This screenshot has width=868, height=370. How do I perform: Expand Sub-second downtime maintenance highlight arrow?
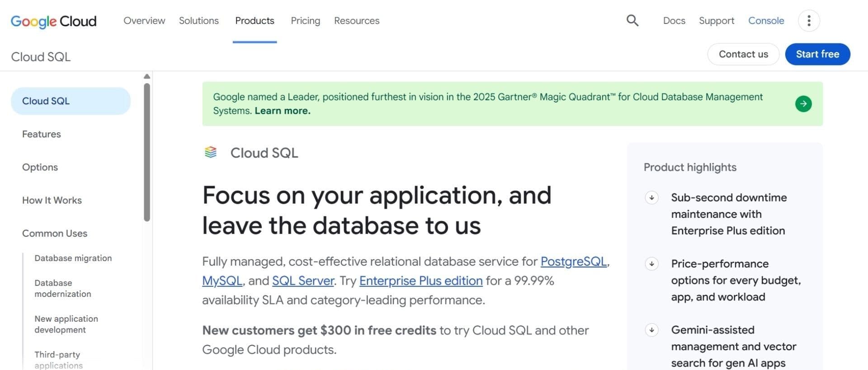point(651,197)
